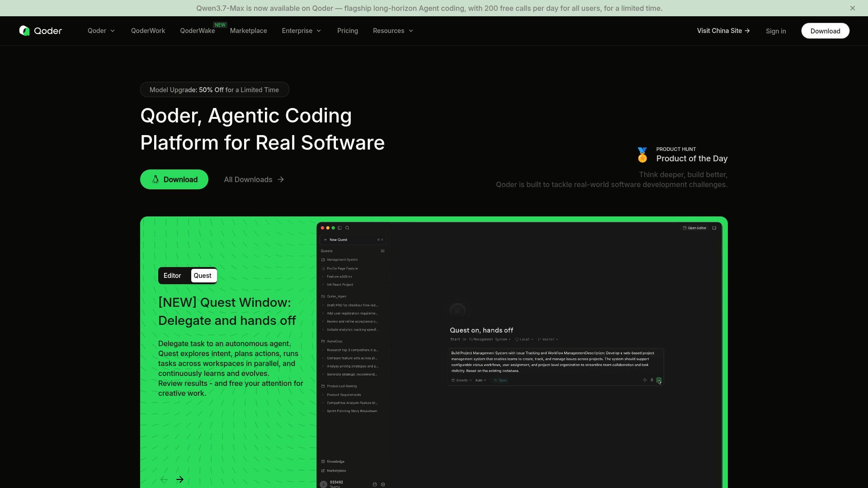The height and width of the screenshot is (488, 868).
Task: Click the search magnifier icon in the Quest window
Action: (347, 228)
